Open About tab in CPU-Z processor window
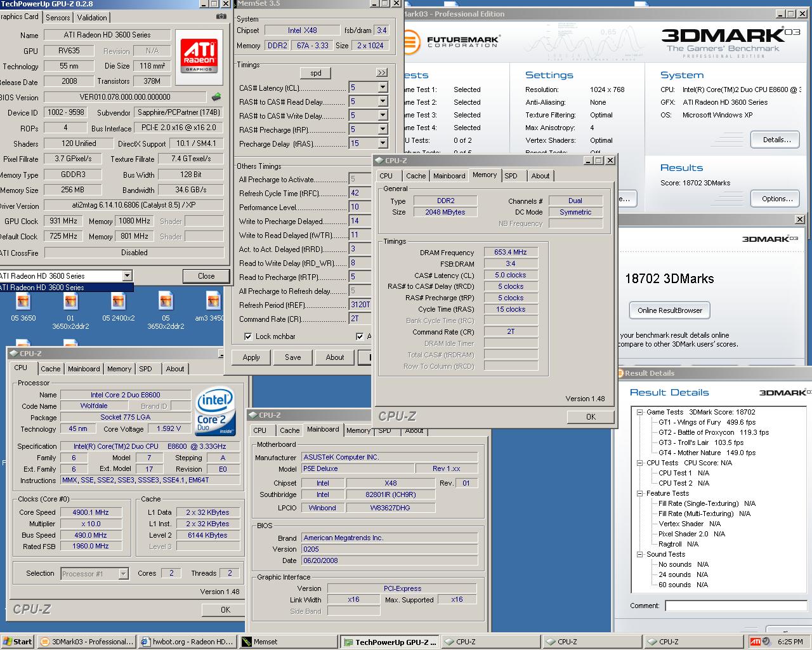Screen dimensions: 812x650 175,369
